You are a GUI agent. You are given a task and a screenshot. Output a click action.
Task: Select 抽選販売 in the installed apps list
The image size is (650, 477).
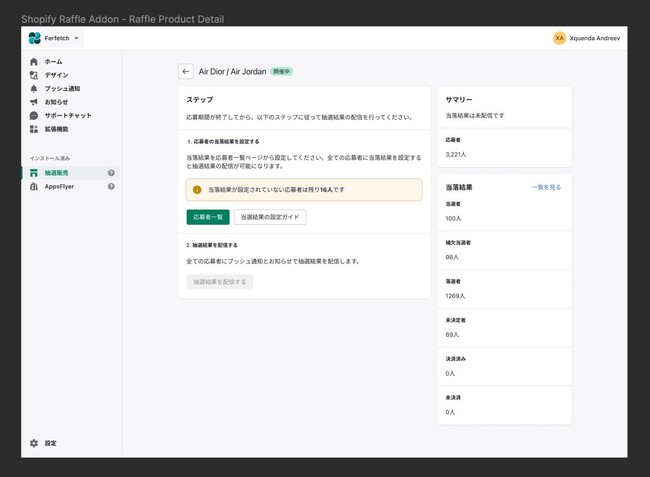click(60, 173)
